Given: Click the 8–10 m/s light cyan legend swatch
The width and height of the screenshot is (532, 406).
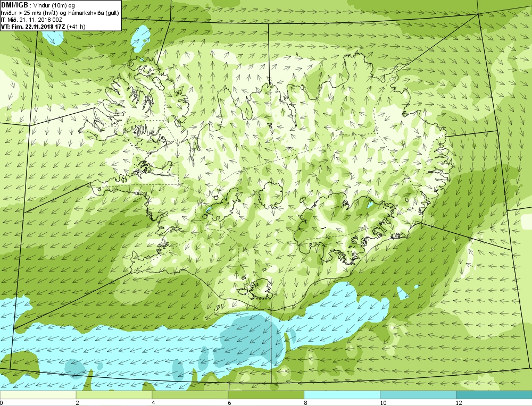Looking at the screenshot, I should pyautogui.click(x=342, y=395).
